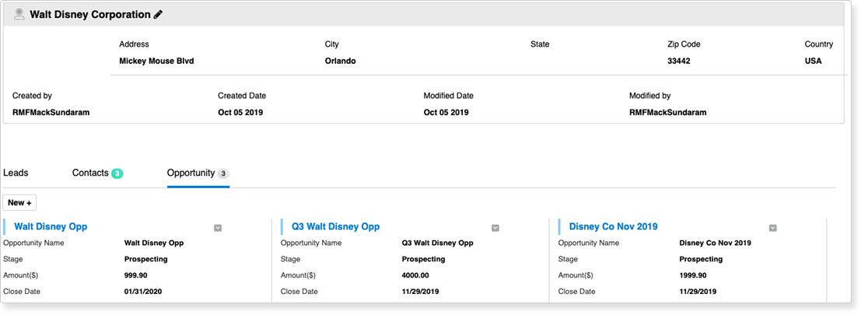Open dropdown arrow on Q3 Walt Disney Opp card
Screen dimensions: 868x315
[495, 228]
